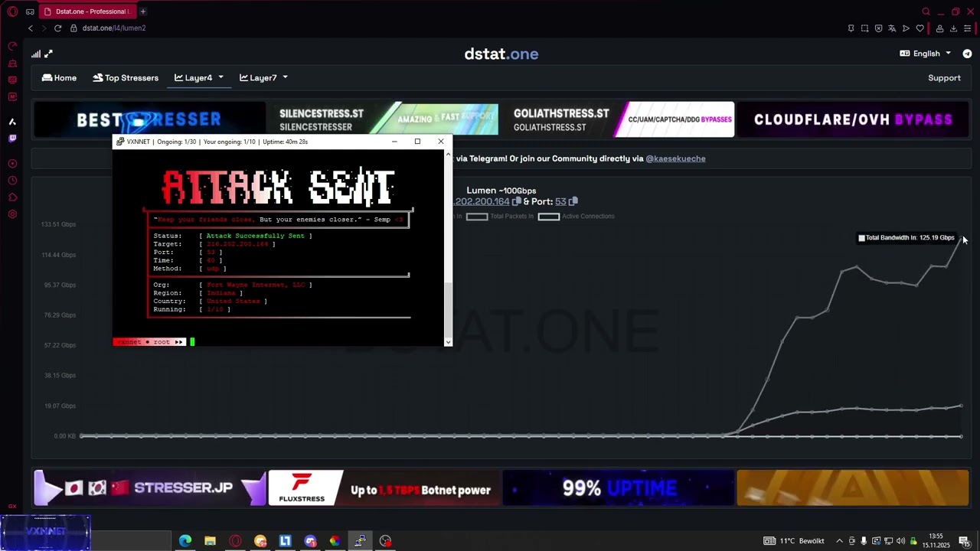Viewport: 980px width, 551px height.
Task: Click the VXNNET window title bar icon
Action: pos(119,142)
